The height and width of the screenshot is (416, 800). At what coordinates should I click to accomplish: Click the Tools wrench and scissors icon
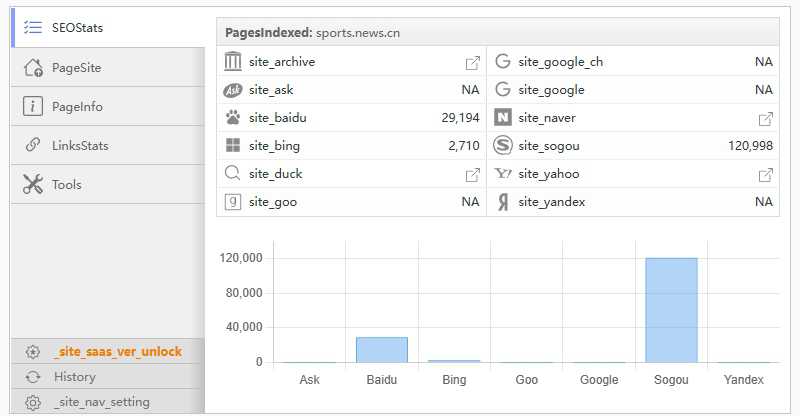33,184
